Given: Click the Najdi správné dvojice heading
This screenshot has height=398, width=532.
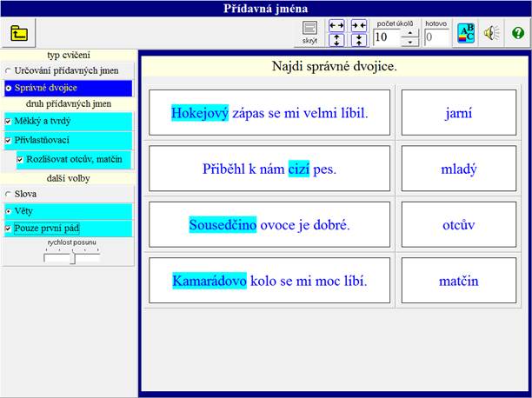Looking at the screenshot, I should point(335,66).
